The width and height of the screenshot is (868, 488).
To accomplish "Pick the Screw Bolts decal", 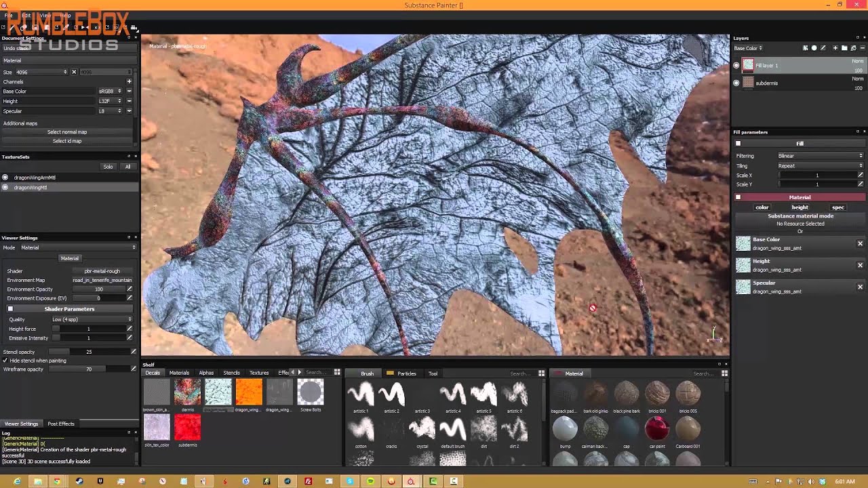I will pyautogui.click(x=311, y=394).
